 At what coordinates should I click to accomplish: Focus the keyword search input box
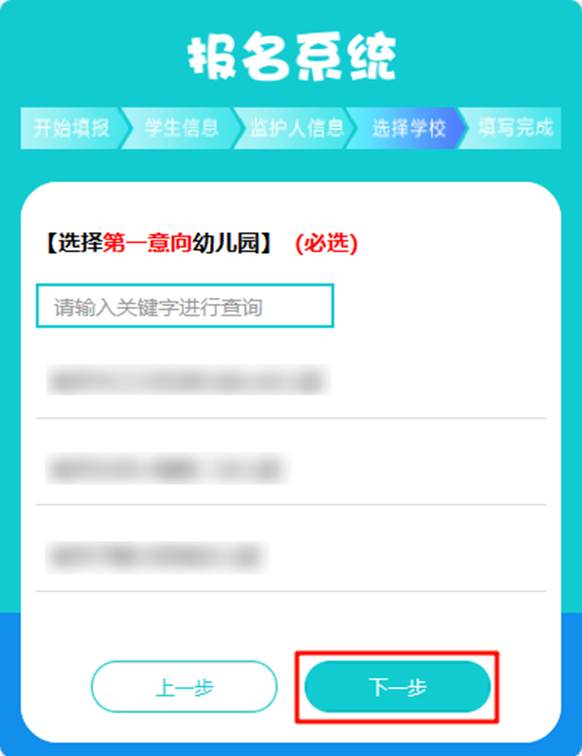(x=185, y=306)
